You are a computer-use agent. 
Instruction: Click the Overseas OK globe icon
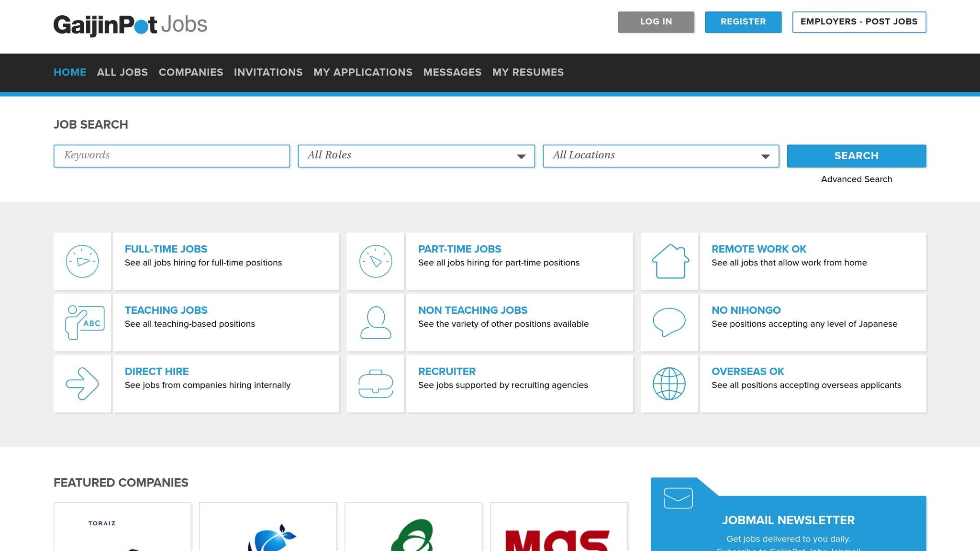(669, 384)
